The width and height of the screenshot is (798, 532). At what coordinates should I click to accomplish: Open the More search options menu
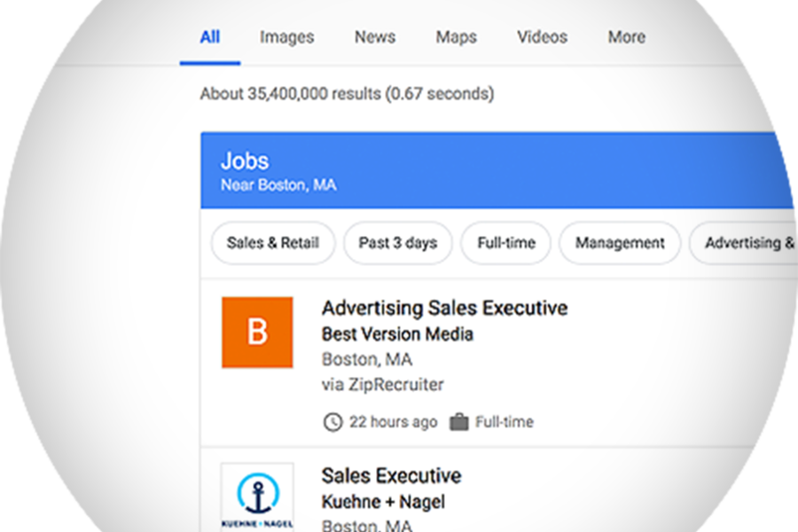[x=627, y=37]
